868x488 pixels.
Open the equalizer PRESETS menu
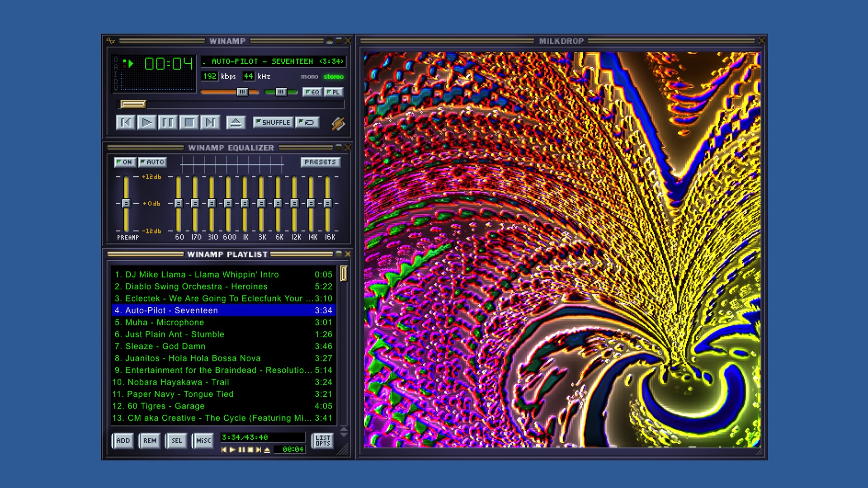[320, 162]
